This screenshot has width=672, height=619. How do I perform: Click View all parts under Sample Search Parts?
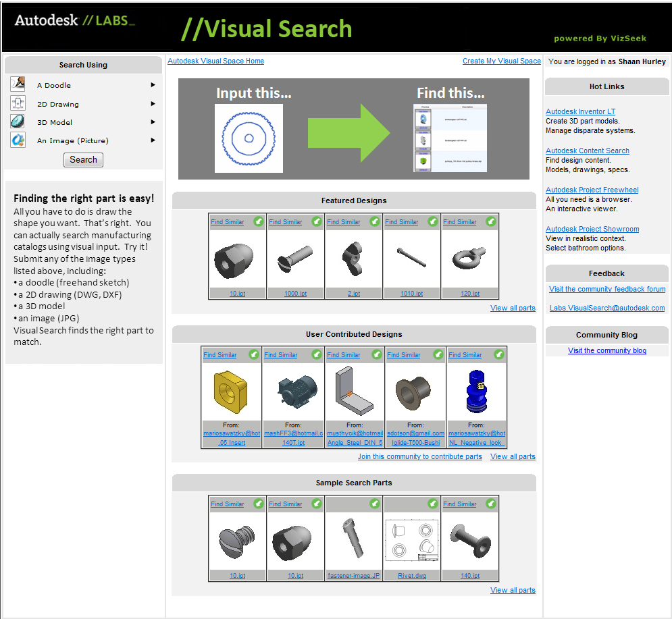[513, 590]
